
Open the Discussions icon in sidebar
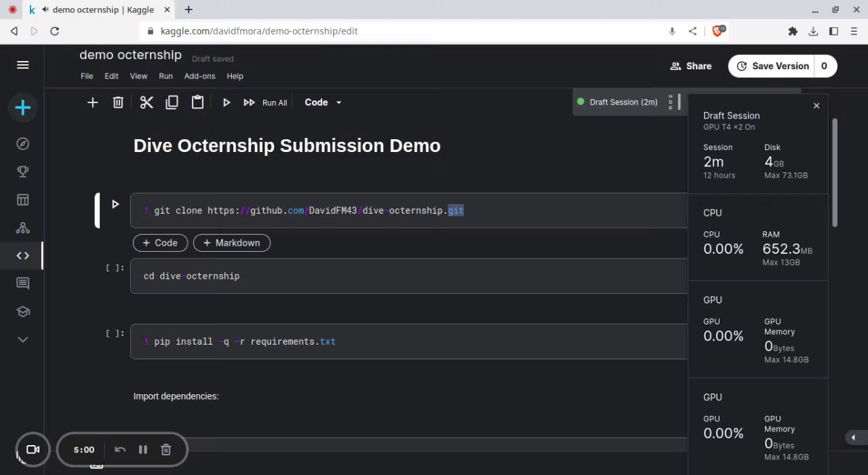click(23, 284)
